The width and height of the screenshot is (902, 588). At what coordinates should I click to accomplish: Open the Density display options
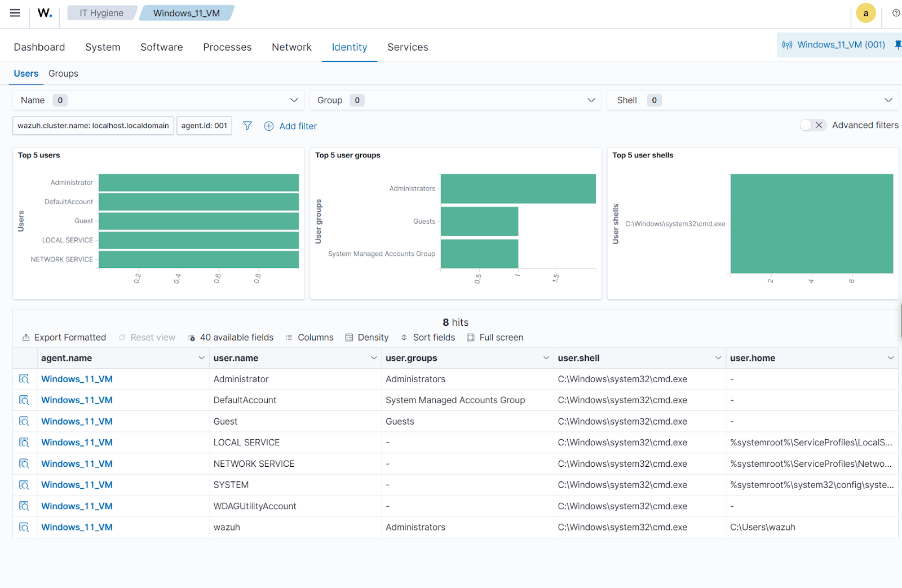(367, 337)
